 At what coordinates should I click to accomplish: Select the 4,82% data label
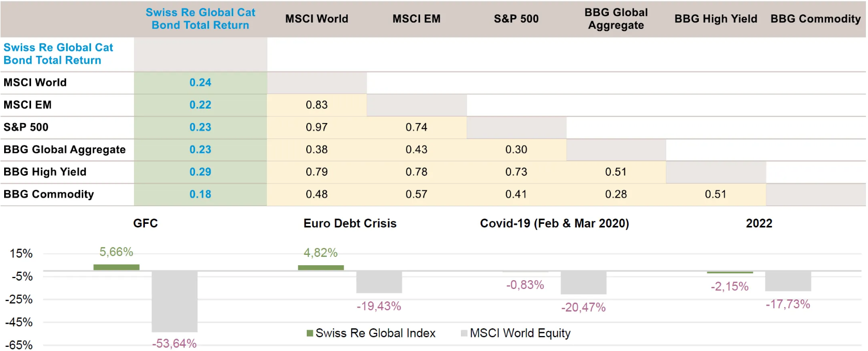pos(321,253)
